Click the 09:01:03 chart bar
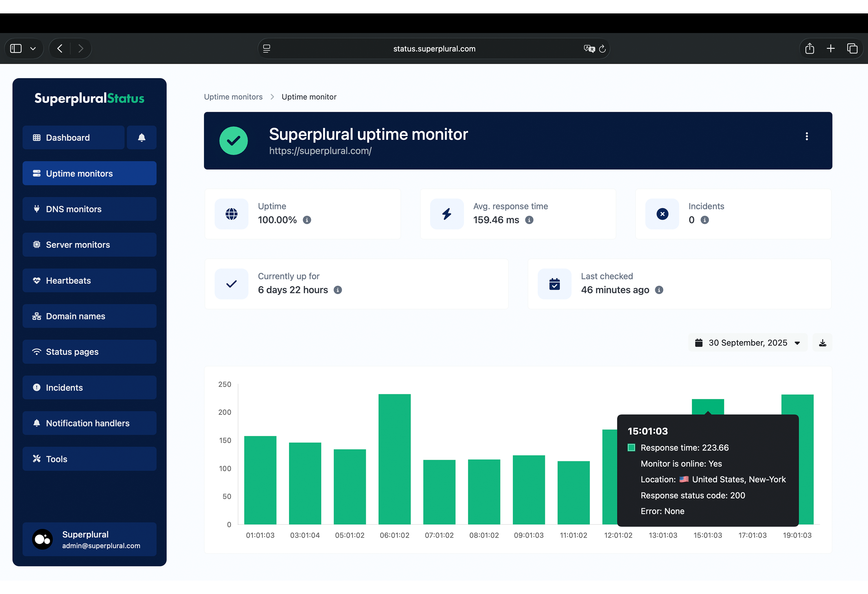Image resolution: width=868 pixels, height=594 pixels. tap(529, 490)
